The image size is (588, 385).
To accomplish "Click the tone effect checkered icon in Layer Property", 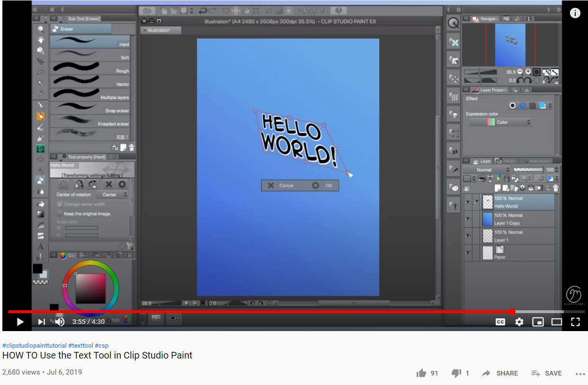I will [533, 106].
